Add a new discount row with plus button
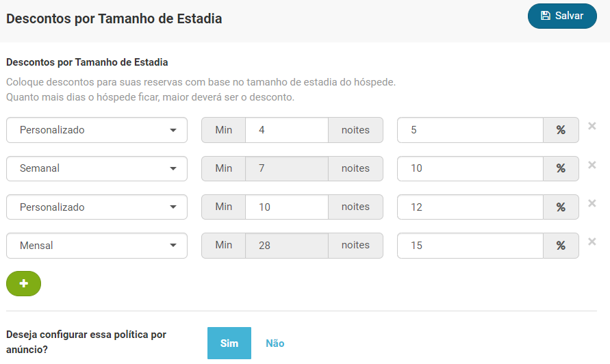The height and width of the screenshot is (364, 610). (x=24, y=283)
